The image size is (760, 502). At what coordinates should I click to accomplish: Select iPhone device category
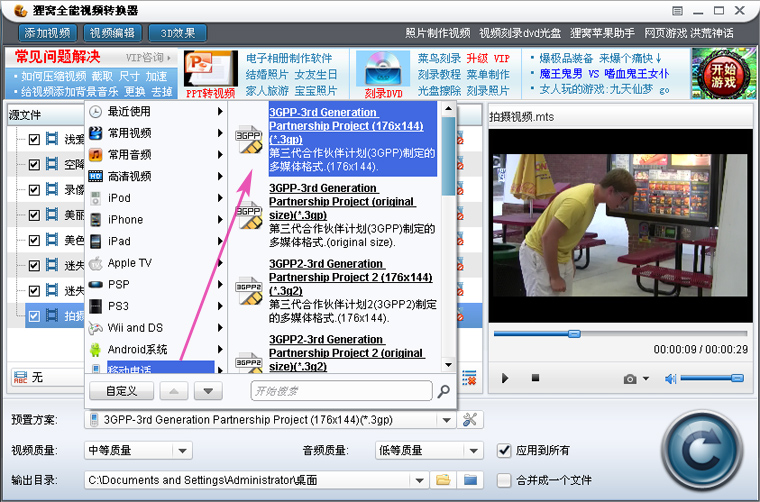pyautogui.click(x=156, y=220)
